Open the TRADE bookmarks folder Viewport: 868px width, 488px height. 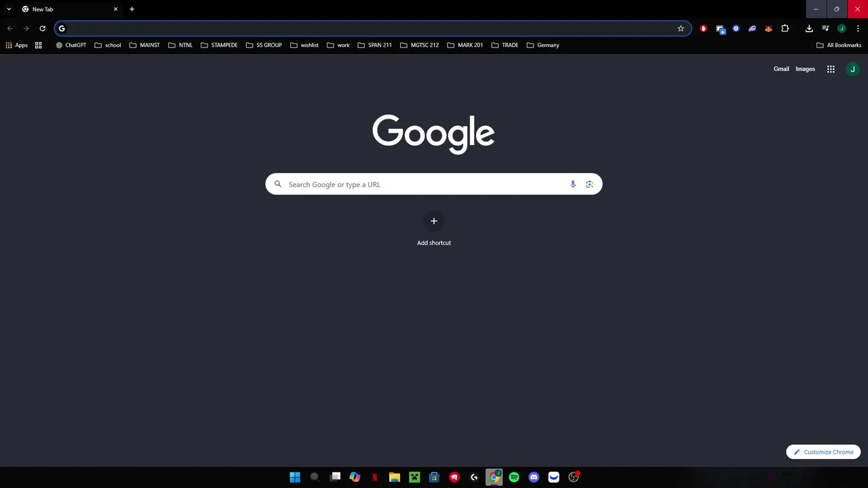point(505,45)
